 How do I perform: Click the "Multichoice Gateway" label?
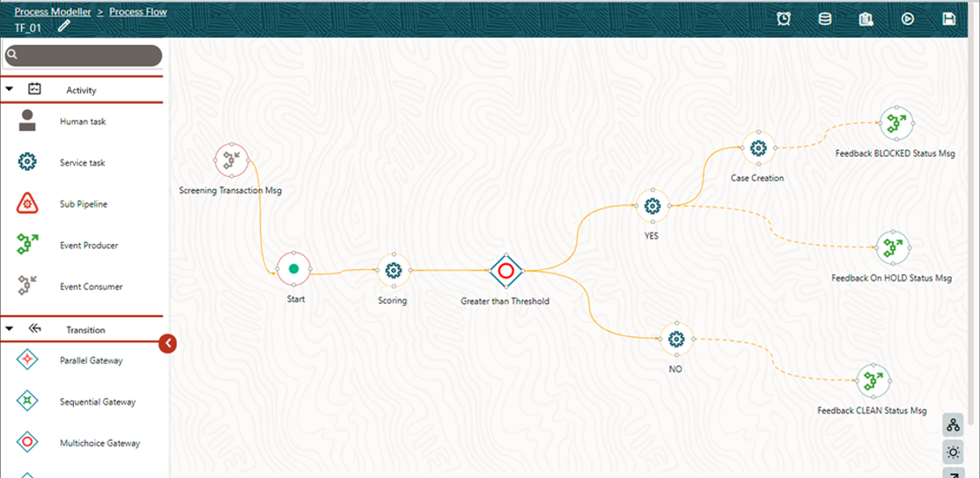tap(100, 443)
